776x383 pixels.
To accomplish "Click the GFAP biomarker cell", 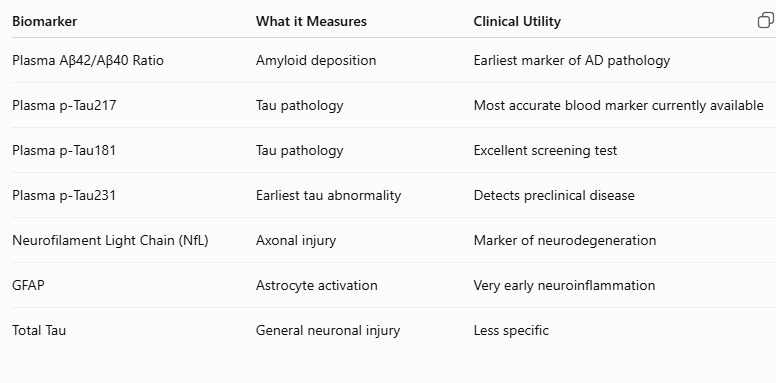I will 28,286.
